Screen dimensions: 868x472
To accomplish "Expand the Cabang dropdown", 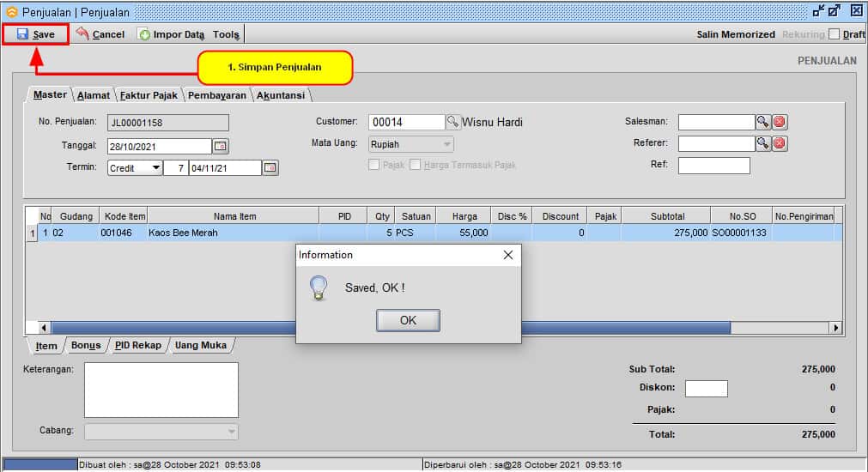I will (232, 432).
